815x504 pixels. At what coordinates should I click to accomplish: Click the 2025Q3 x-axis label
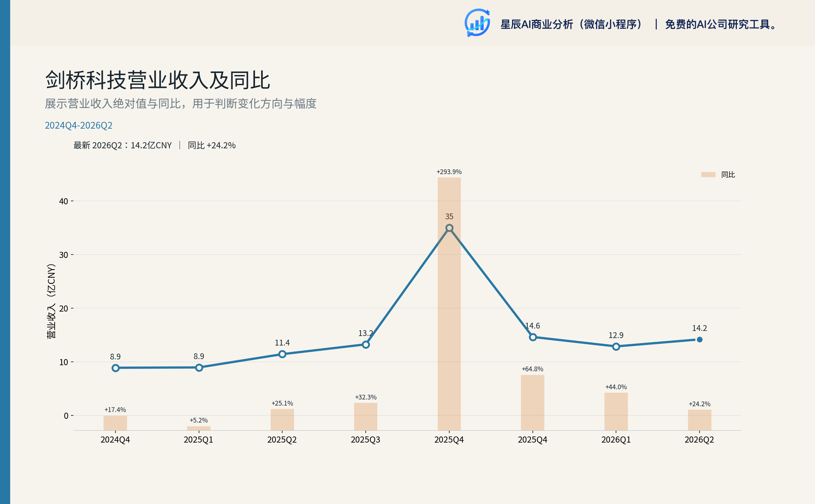[365, 440]
